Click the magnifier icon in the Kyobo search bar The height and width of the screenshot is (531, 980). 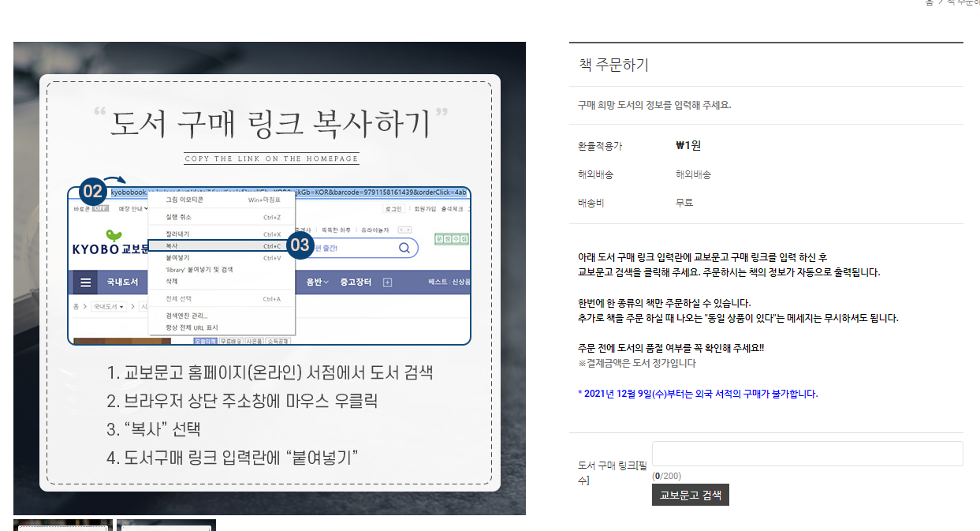click(404, 248)
